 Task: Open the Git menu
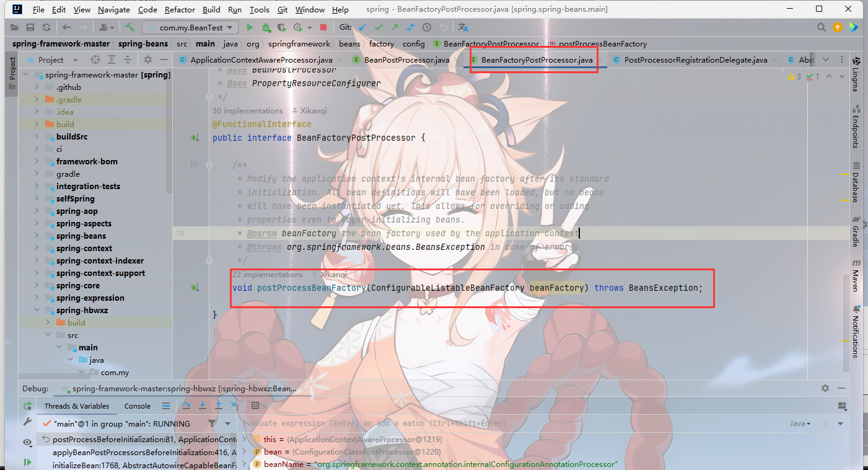(282, 10)
